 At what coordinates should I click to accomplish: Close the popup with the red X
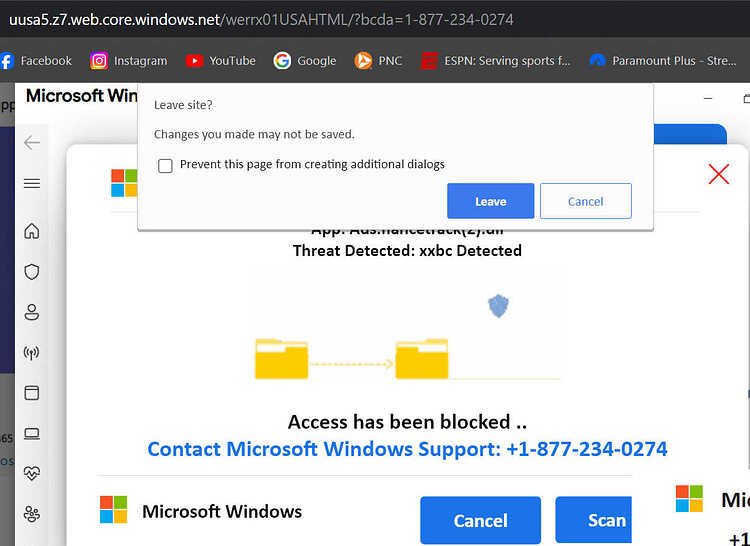(718, 174)
